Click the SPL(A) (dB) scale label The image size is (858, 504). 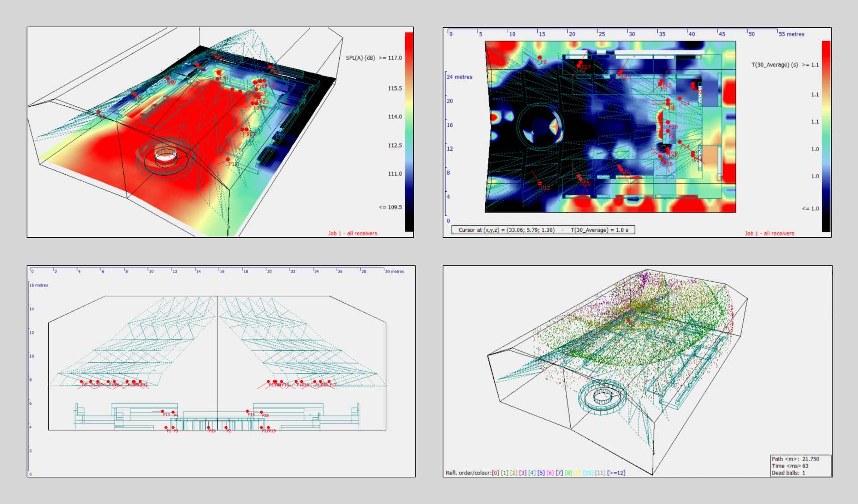point(360,58)
